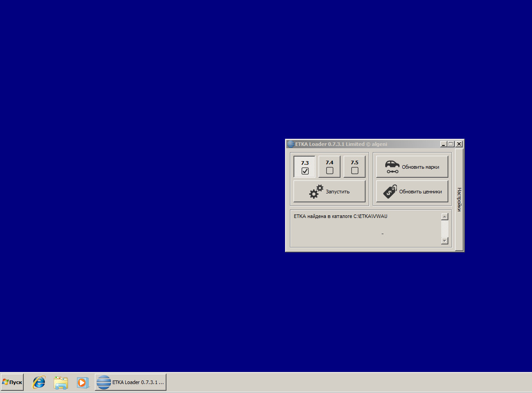Viewport: 532px width, 393px height.
Task: Tick the 7.5 version checkbox
Action: (355, 171)
